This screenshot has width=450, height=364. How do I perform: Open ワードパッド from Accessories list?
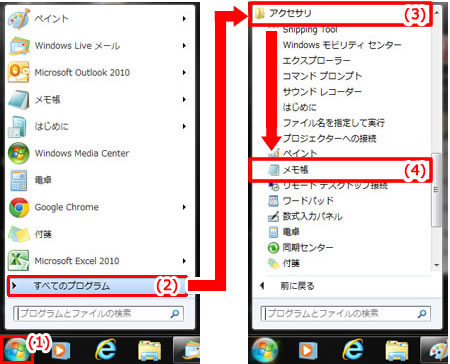[308, 201]
